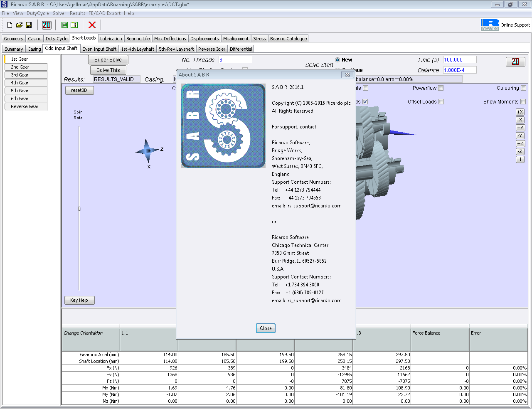Toggle the Show Moments checkbox
Screen dimensions: 532x409
click(523, 102)
